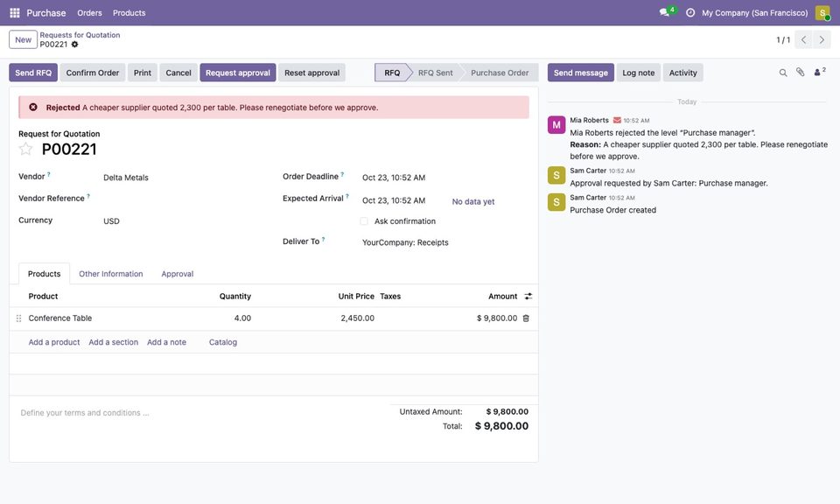Click Add a note link
This screenshot has width=840, height=504.
(166, 342)
